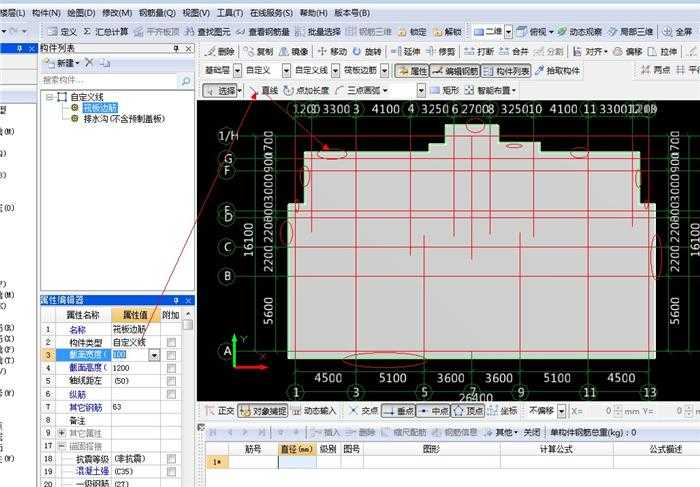Screen dimensions: 700x487
Task: Toggle the 属性 properties panel button
Action: tap(412, 71)
